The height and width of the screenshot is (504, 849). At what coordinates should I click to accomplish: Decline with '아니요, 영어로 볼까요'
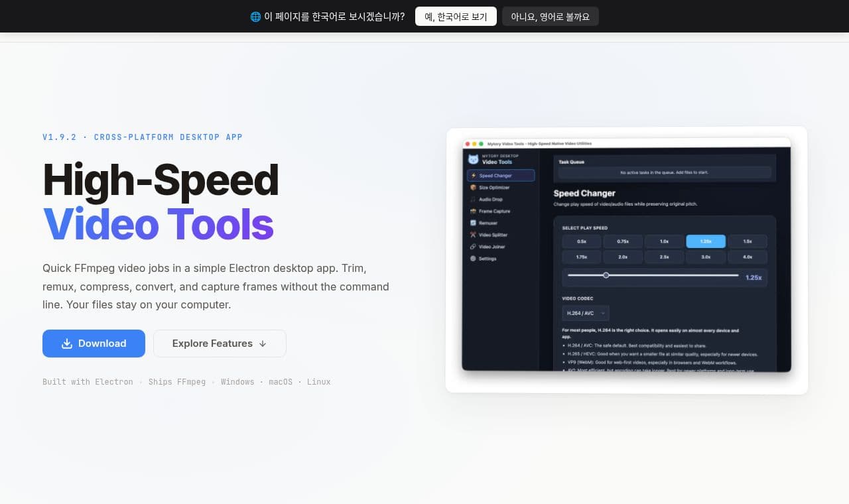pyautogui.click(x=551, y=17)
